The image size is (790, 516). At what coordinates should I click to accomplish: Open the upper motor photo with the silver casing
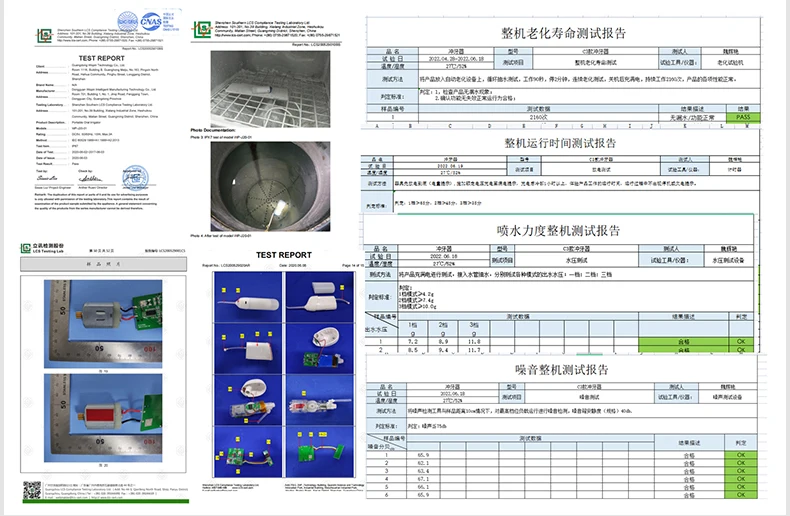click(x=103, y=324)
